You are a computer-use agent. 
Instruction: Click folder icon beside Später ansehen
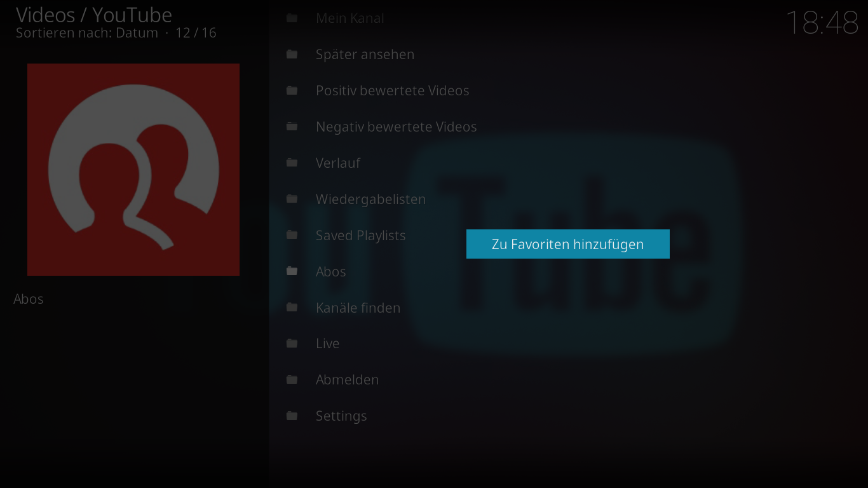pos(292,54)
